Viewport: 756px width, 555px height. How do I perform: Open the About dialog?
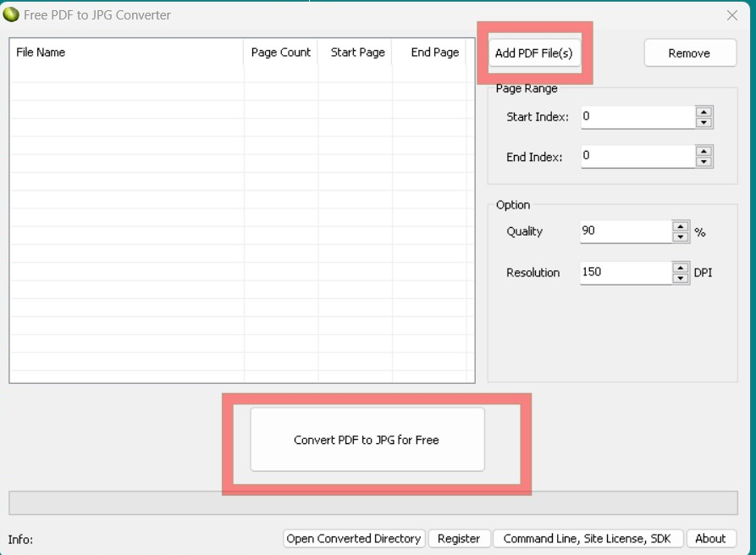point(711,539)
